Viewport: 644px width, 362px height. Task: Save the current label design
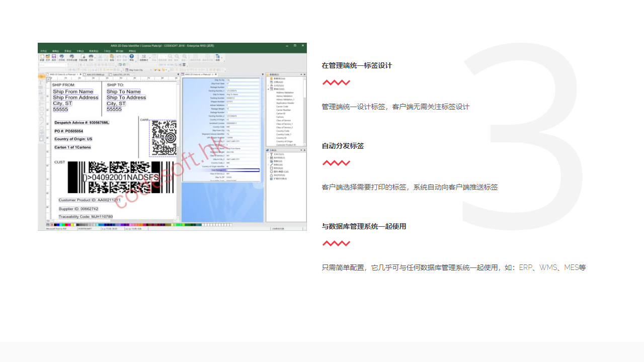[x=54, y=56]
